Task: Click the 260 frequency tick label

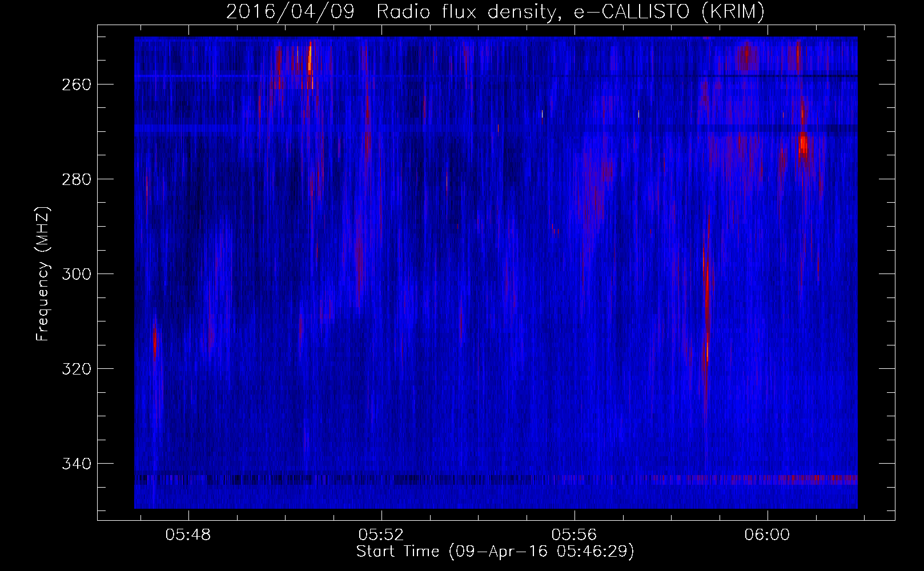Action: click(x=76, y=85)
